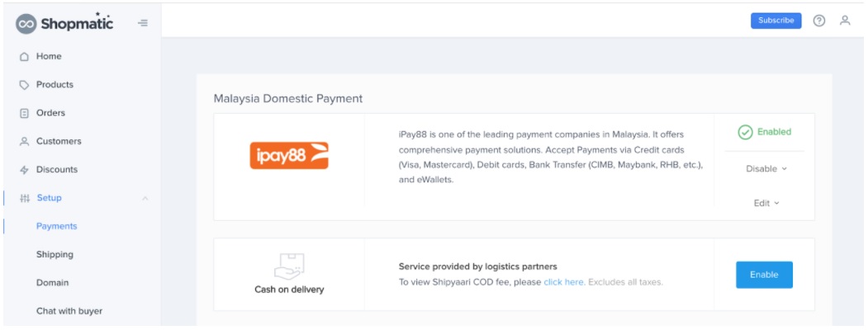This screenshot has height=330, width=868.
Task: Open the Edit dropdown for iPay88
Action: click(x=766, y=204)
